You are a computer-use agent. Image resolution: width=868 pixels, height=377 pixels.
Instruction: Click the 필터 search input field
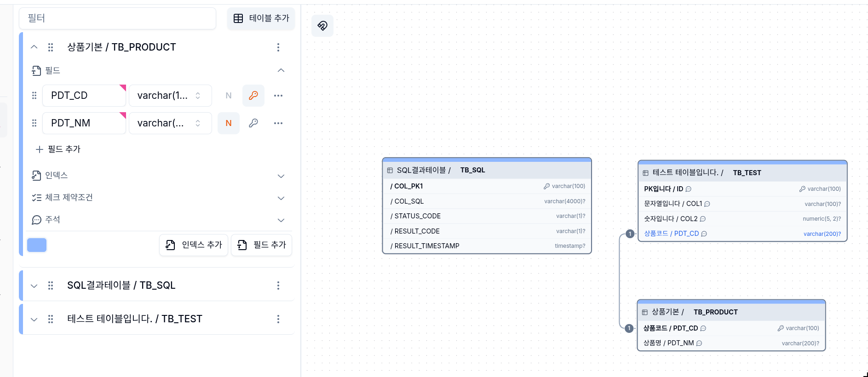(x=117, y=18)
